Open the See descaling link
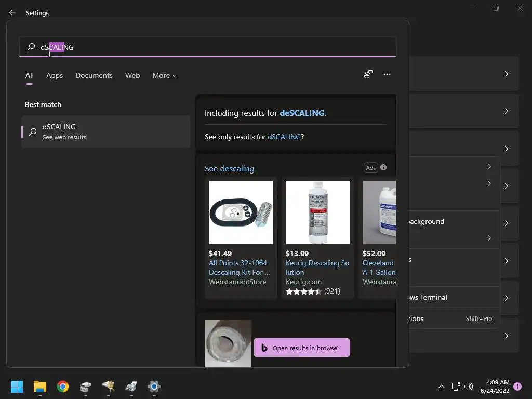 (x=229, y=169)
